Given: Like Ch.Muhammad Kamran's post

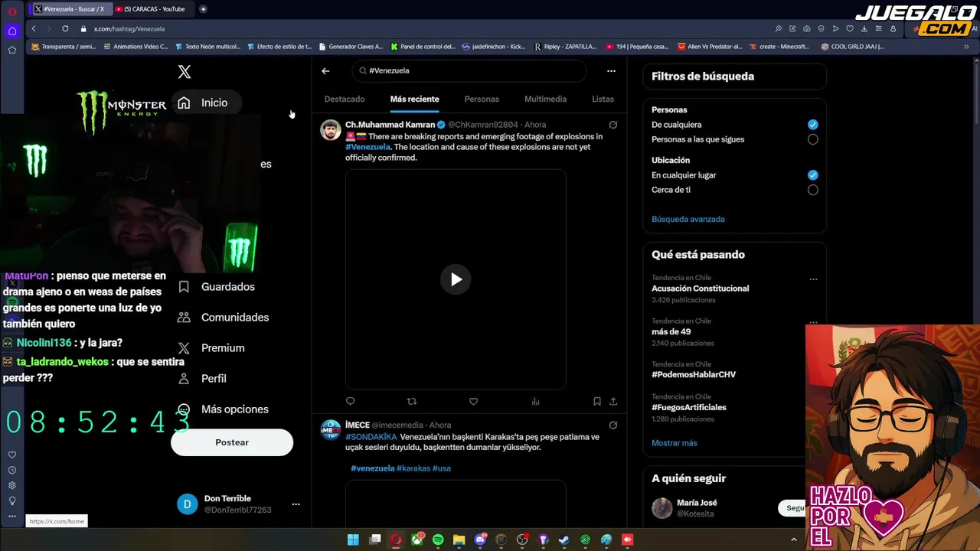Looking at the screenshot, I should tap(473, 401).
